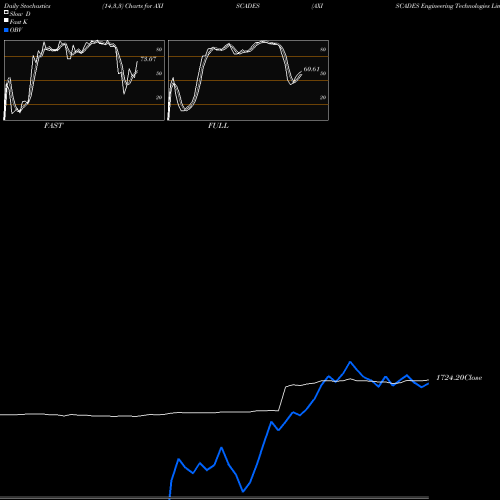Image resolution: width=500 pixels, height=500 pixels.
Task: Click the Slow D legend swatch
Action: (6, 13)
